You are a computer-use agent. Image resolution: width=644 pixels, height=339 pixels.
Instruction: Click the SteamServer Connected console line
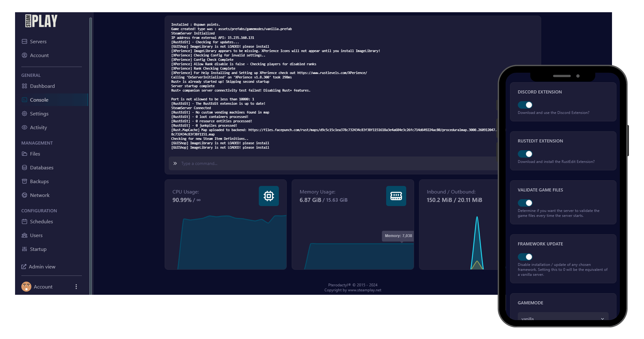(x=191, y=108)
